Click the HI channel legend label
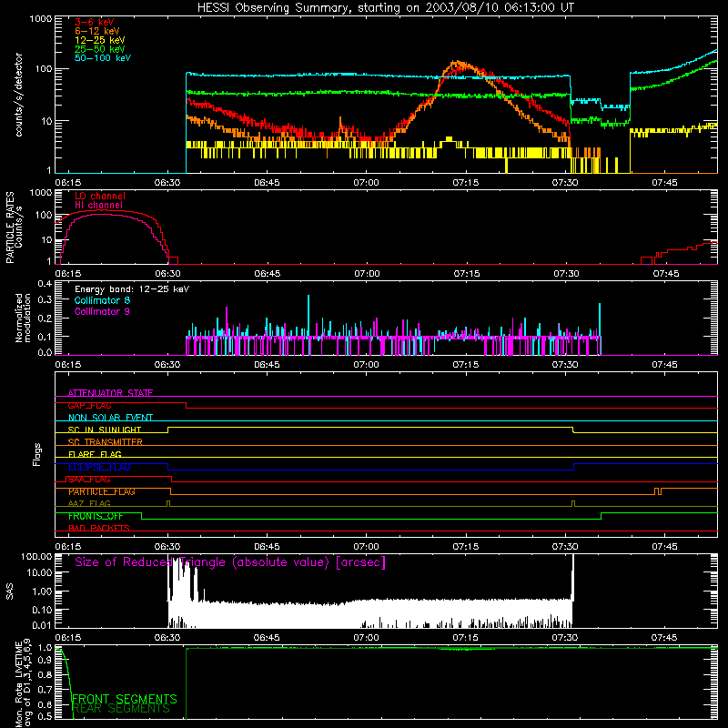The height and width of the screenshot is (728, 728). (x=99, y=206)
